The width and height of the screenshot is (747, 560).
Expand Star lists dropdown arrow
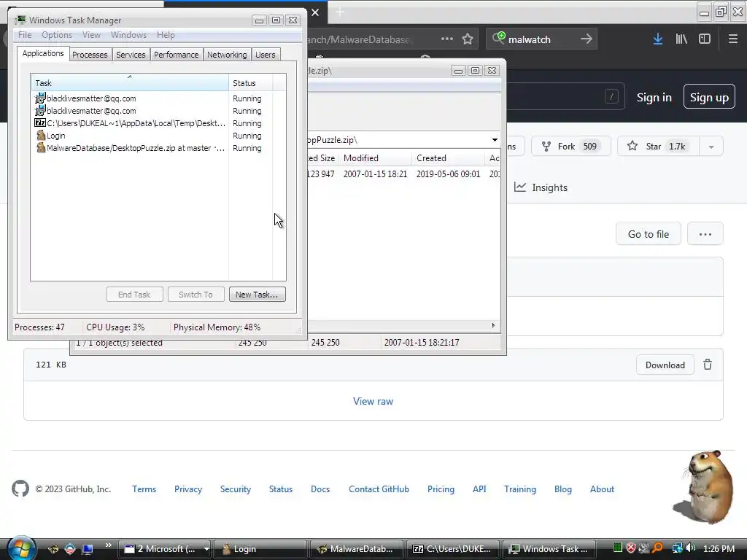[x=711, y=147]
